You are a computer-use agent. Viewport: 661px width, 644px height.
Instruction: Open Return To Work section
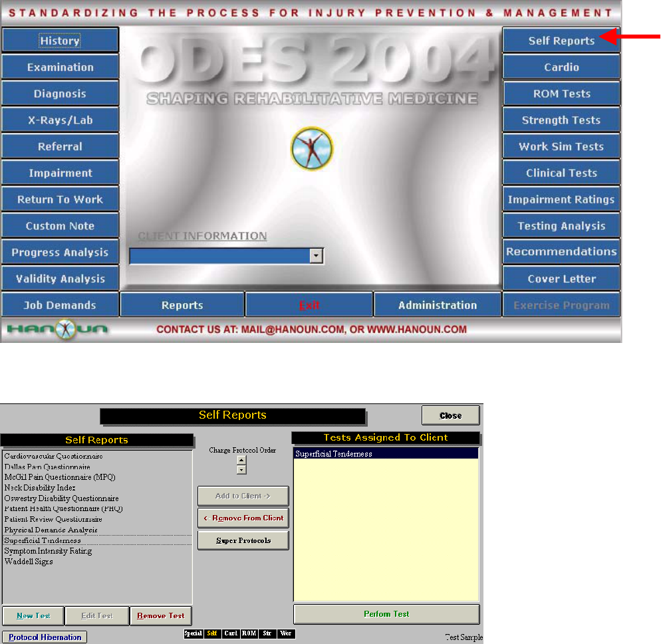[60, 199]
